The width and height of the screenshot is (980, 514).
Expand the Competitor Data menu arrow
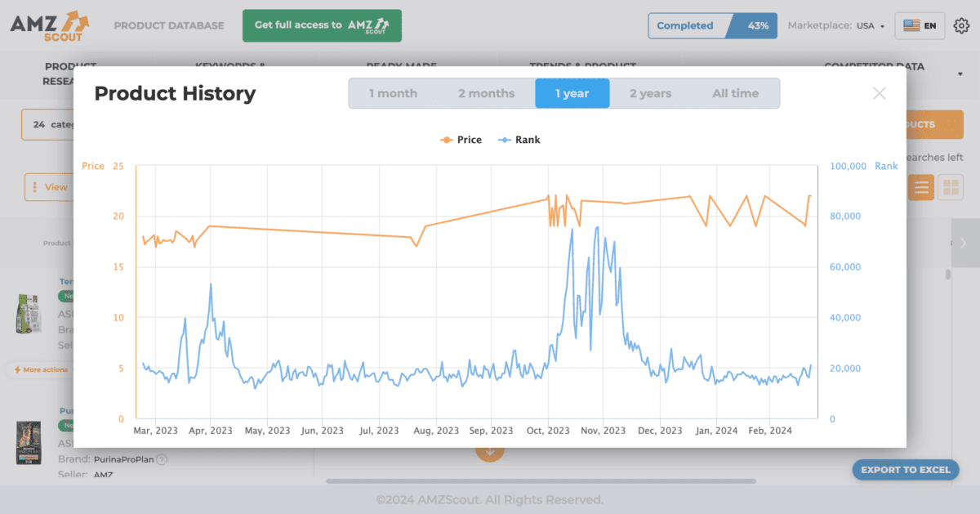tap(960, 74)
